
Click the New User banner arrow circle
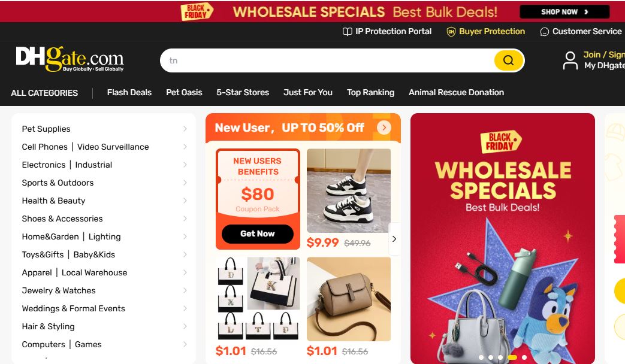(384, 128)
